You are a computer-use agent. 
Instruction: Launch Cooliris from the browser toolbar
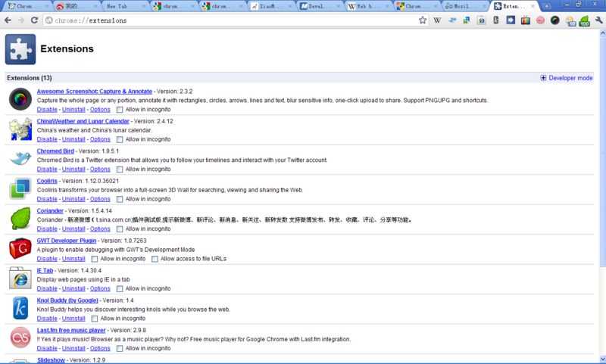467,20
